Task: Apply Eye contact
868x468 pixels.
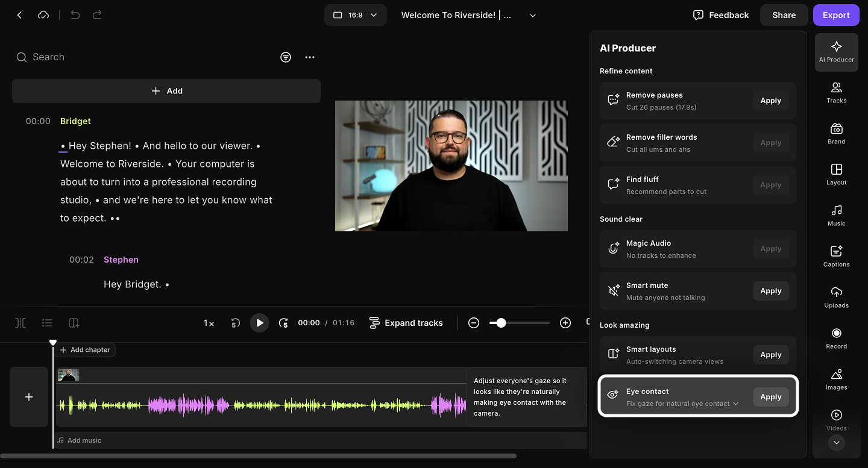Action: point(770,397)
